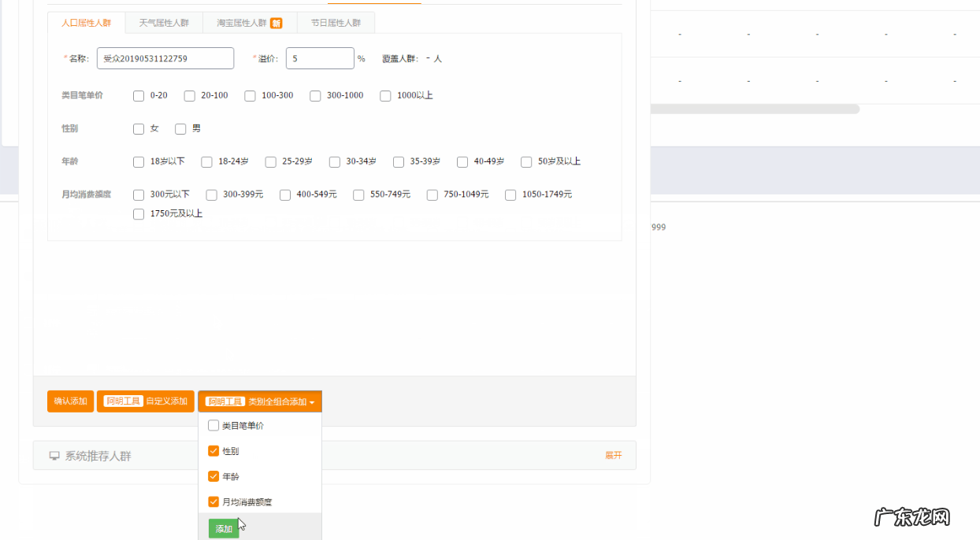
Task: Check the 50岁及以上 age option
Action: pyautogui.click(x=526, y=161)
